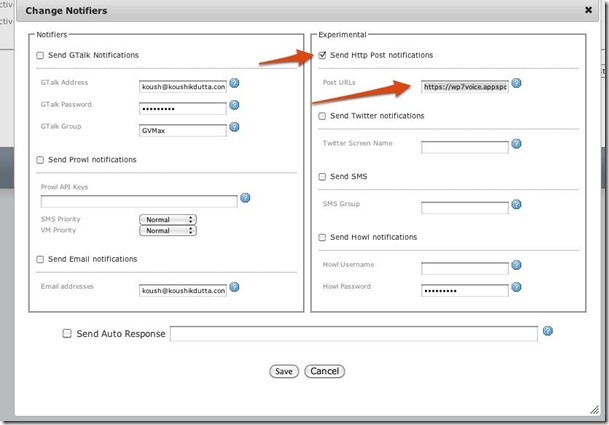609x425 pixels.
Task: Toggle Send Auto Response checkbox
Action: (67, 333)
